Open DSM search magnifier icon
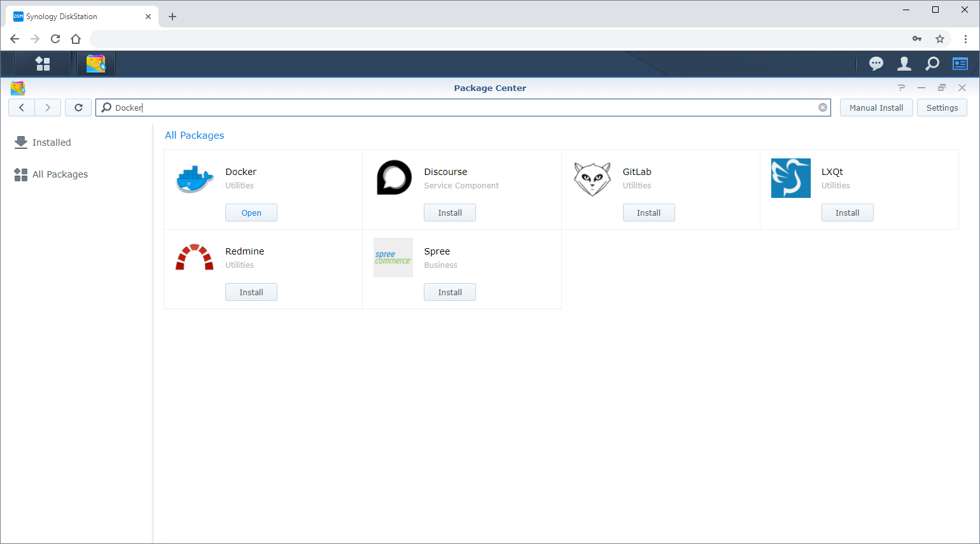This screenshot has height=544, width=980. pos(932,64)
